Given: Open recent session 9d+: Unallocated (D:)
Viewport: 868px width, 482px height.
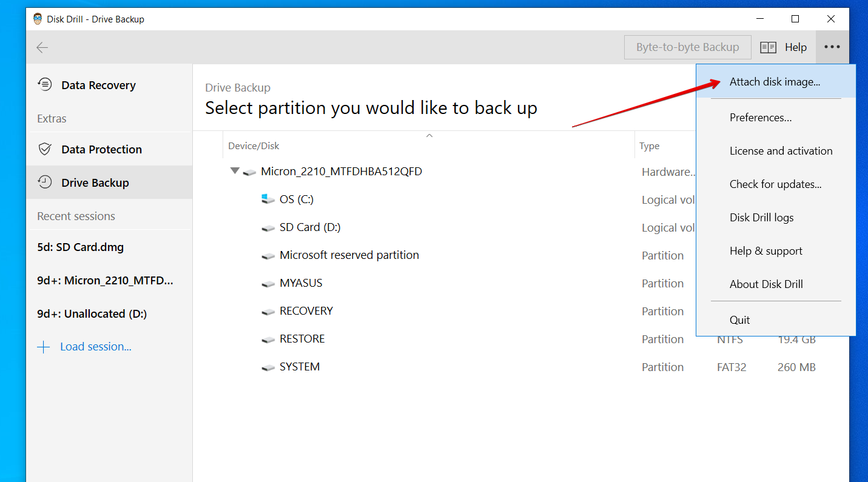Looking at the screenshot, I should pos(109,314).
